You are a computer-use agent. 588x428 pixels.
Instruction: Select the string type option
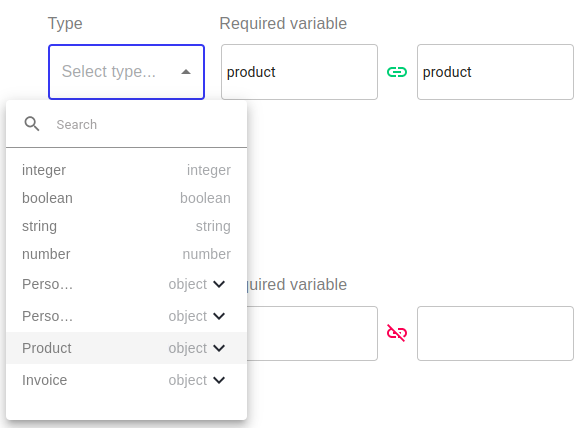click(x=126, y=226)
